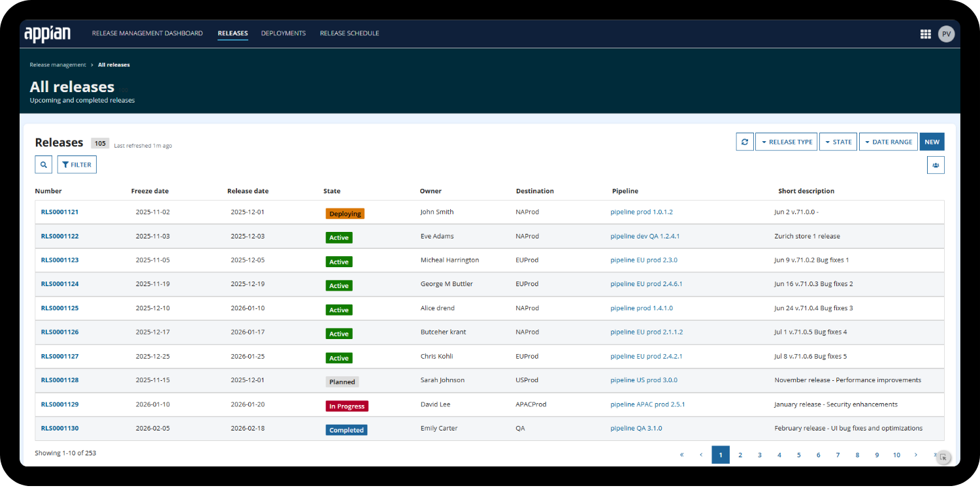The image size is (980, 488).
Task: Click the group users icon button
Action: pos(936,165)
